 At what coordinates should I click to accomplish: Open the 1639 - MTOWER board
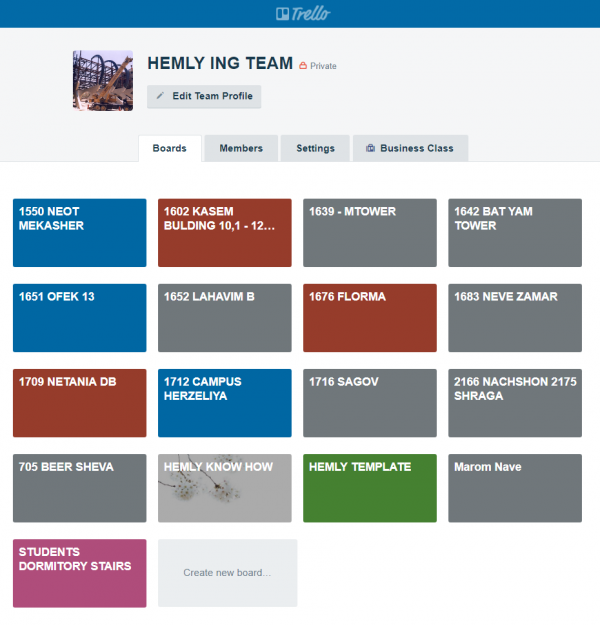pyautogui.click(x=370, y=233)
